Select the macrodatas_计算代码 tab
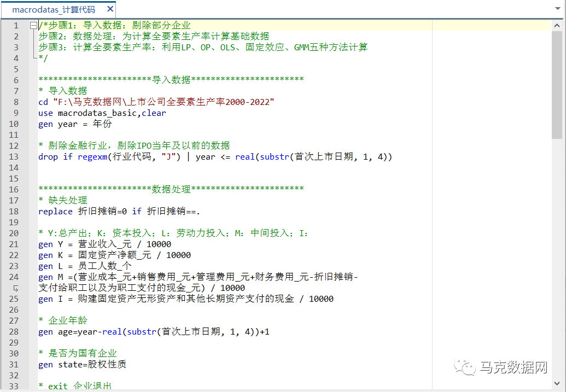 tap(58, 9)
